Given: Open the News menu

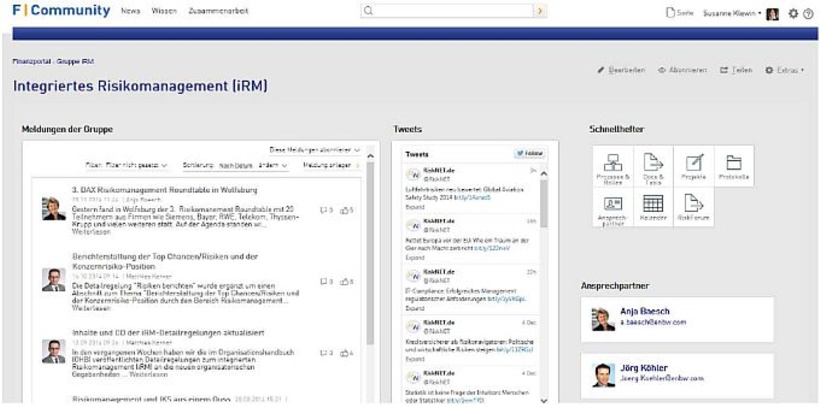Looking at the screenshot, I should pos(130,11).
